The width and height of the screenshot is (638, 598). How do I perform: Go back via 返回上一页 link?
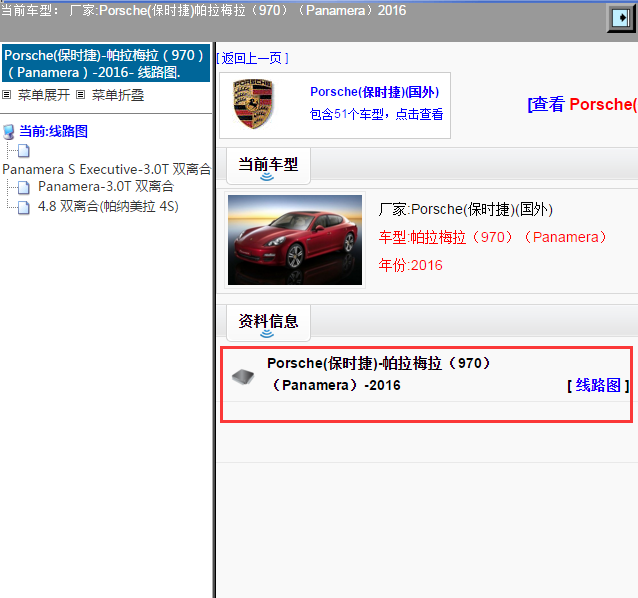point(252,58)
